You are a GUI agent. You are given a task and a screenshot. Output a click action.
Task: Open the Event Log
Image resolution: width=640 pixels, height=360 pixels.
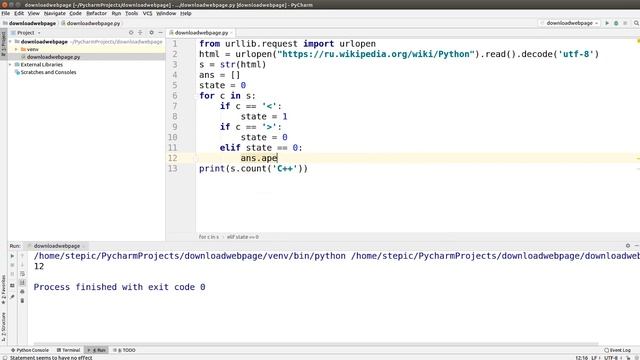(x=618, y=350)
